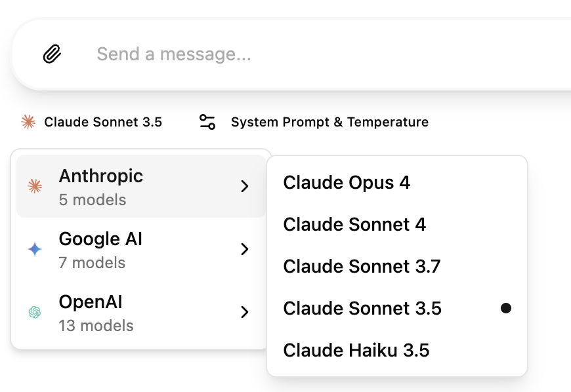The image size is (571, 392).
Task: Click the OpenAI logo icon
Action: click(35, 313)
